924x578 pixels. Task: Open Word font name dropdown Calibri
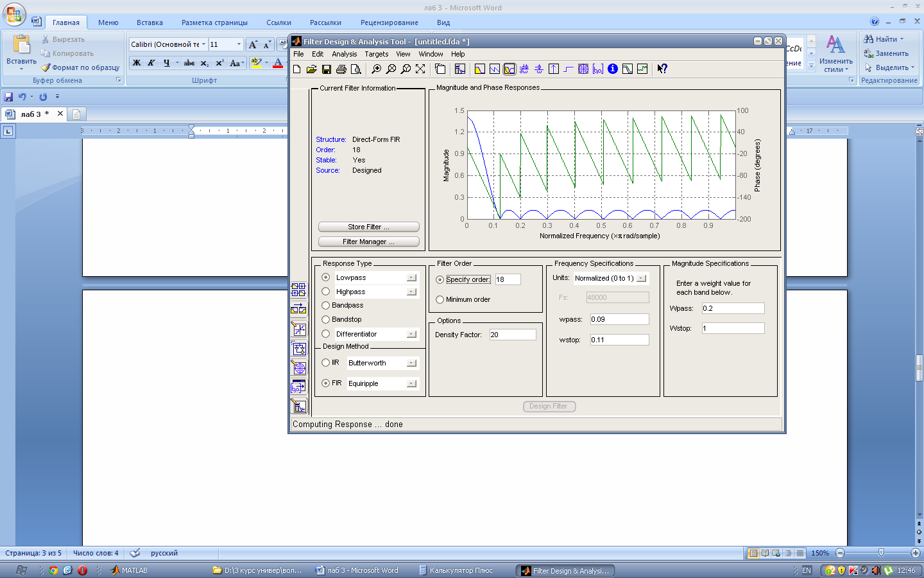click(x=204, y=44)
